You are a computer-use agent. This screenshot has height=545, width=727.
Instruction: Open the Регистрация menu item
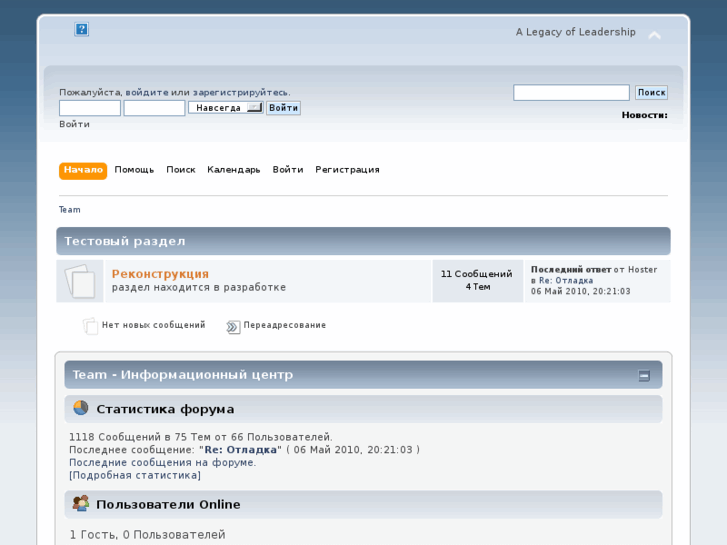tap(347, 170)
